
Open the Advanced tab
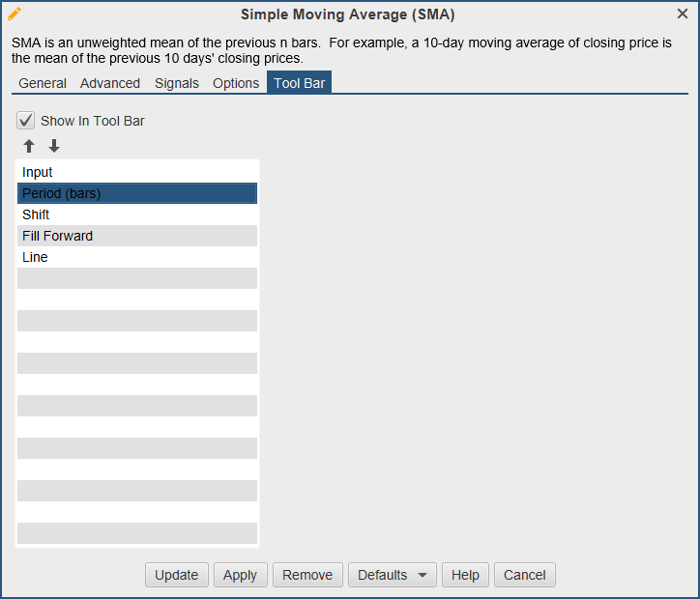point(110,83)
